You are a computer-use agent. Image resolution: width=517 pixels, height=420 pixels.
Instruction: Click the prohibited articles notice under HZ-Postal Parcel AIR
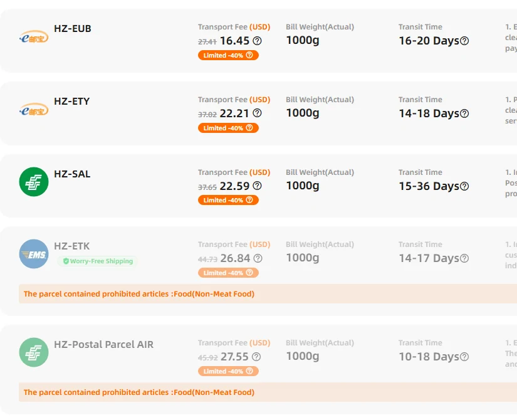[x=268, y=392]
